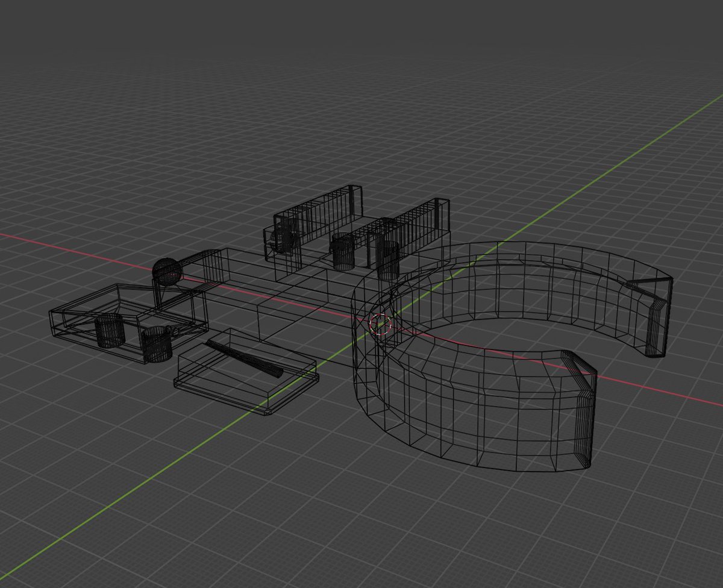This screenshot has height=588, width=723.
Task: Click the red-white 3D cursor circle
Action: coord(381,324)
